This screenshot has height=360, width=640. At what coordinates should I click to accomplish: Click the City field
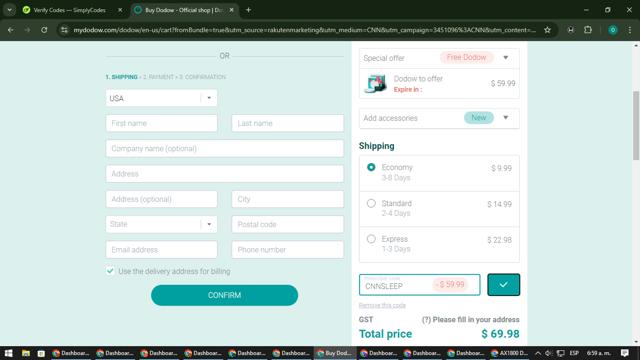point(287,199)
